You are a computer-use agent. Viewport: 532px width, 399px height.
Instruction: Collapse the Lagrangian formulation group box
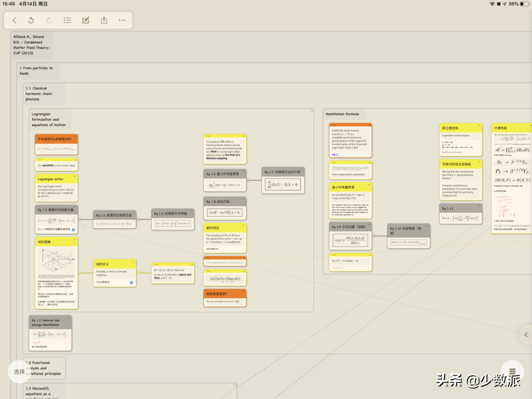tap(312, 111)
